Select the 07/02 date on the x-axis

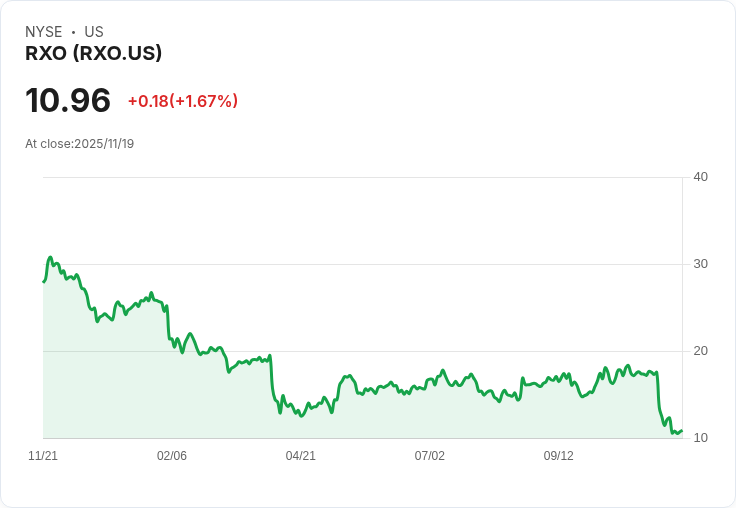[x=430, y=456]
